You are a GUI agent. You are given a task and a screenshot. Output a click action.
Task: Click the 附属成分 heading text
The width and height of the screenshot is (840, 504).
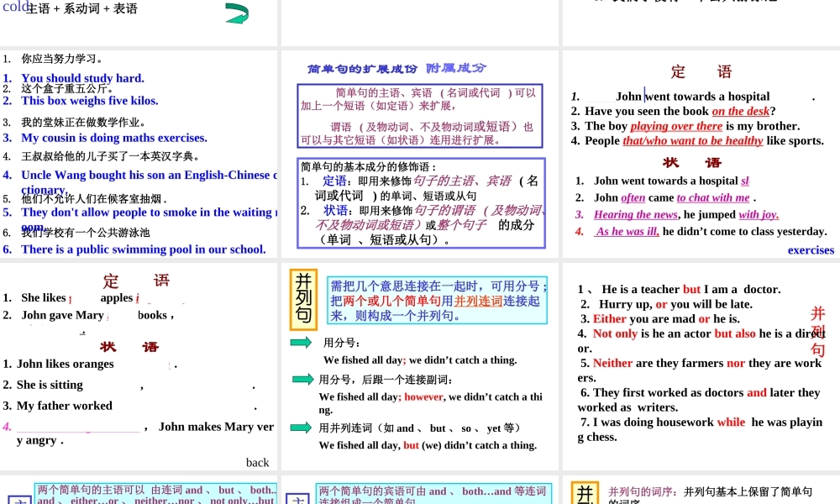[456, 68]
